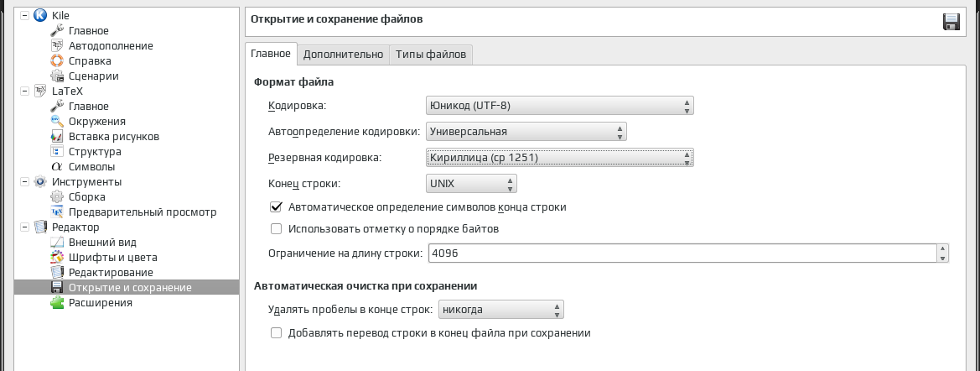Click the lifebuoy icon for Справка

click(57, 60)
